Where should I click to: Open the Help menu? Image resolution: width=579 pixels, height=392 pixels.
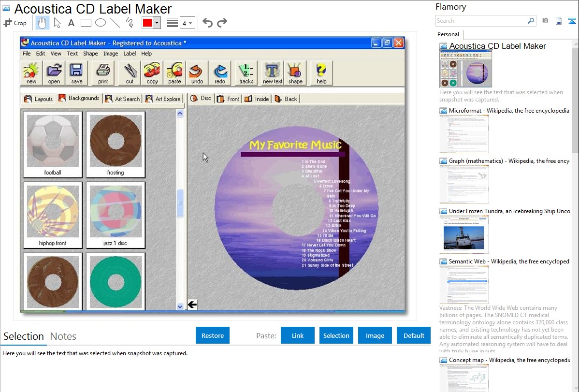click(146, 54)
